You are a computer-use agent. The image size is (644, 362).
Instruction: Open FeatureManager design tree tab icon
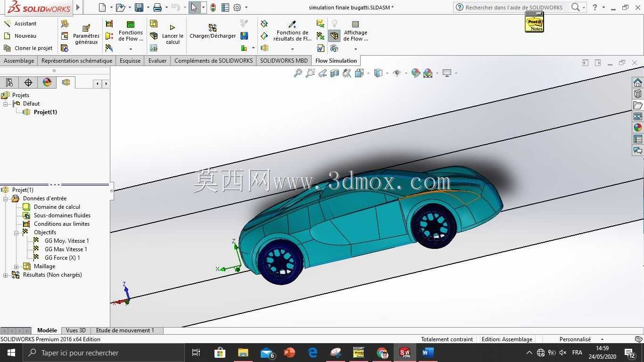pyautogui.click(x=9, y=82)
